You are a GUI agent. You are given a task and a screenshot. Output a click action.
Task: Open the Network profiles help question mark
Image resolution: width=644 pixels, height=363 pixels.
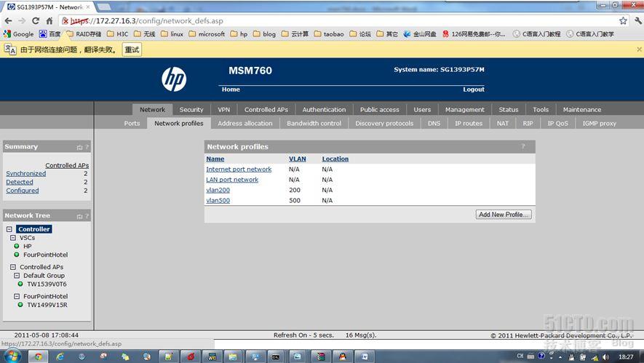point(522,147)
